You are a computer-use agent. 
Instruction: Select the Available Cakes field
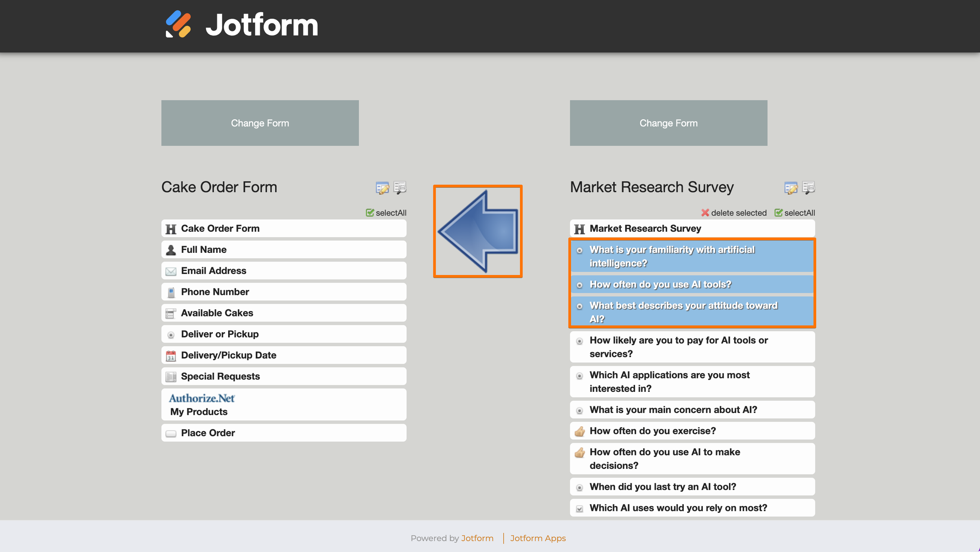(x=284, y=313)
